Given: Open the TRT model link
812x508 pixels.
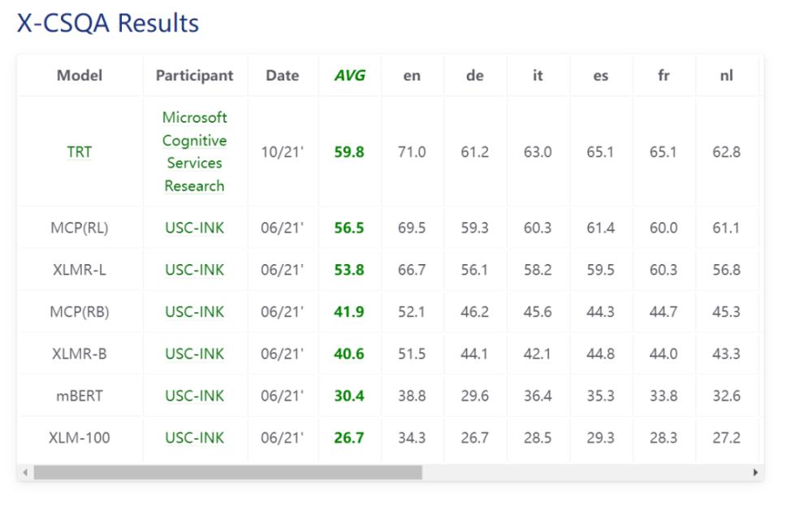Looking at the screenshot, I should tap(80, 152).
